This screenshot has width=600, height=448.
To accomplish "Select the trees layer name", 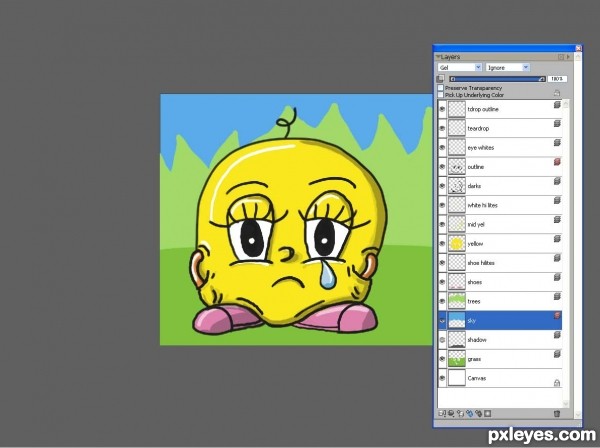I will pyautogui.click(x=474, y=301).
